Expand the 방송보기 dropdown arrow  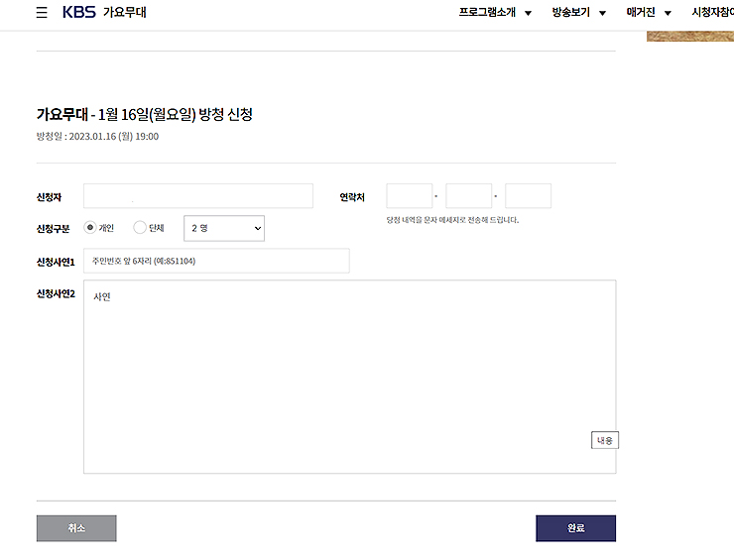coord(602,13)
